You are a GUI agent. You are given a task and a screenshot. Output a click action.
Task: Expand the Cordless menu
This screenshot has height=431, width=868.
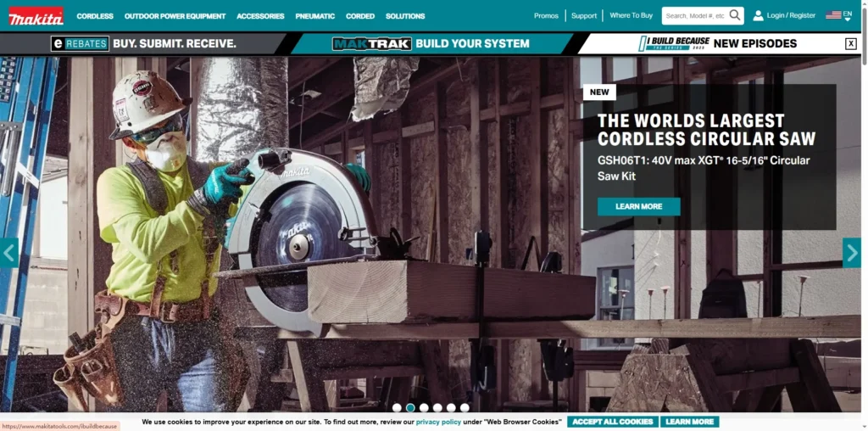[95, 16]
